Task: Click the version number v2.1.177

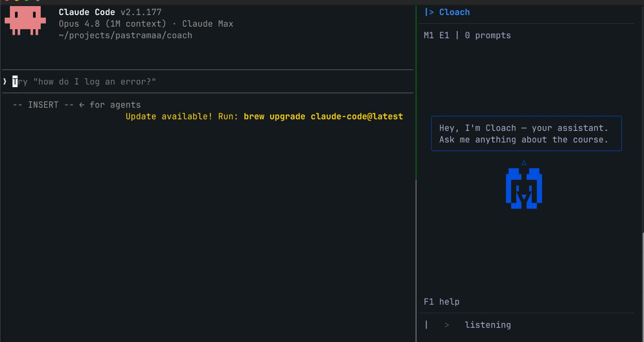Action: [x=141, y=12]
